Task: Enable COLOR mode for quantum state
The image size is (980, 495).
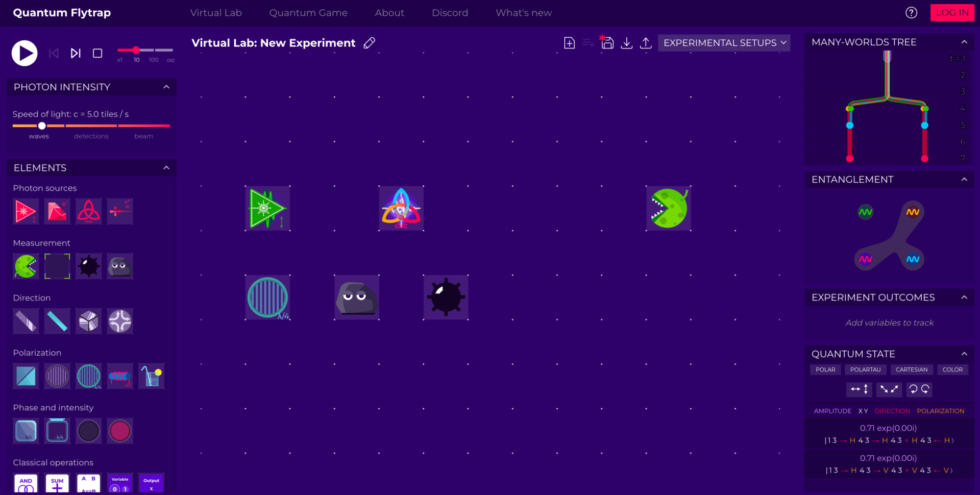Action: point(952,369)
